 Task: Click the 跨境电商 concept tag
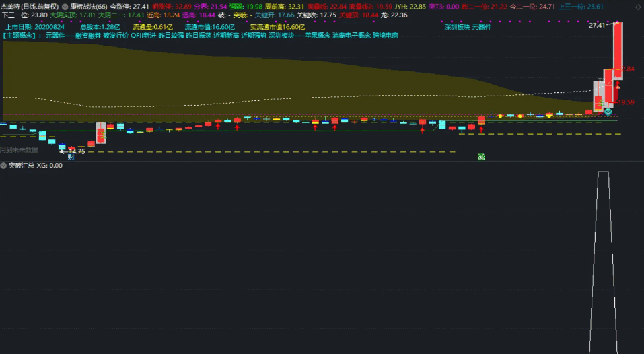pyautogui.click(x=386, y=36)
